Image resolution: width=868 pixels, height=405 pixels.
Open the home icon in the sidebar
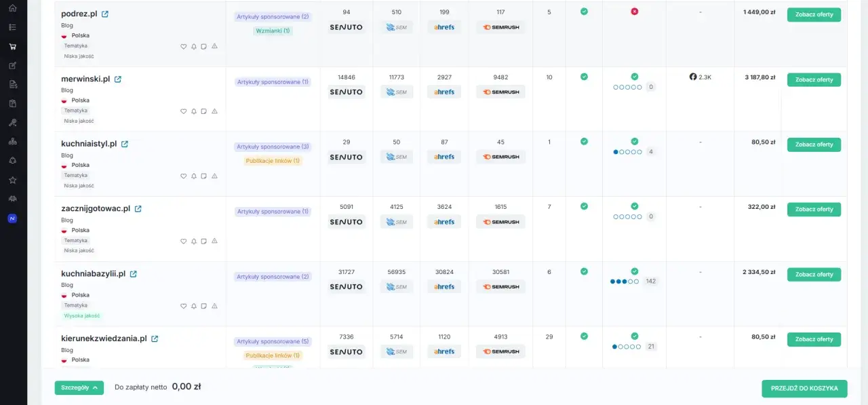12,8
